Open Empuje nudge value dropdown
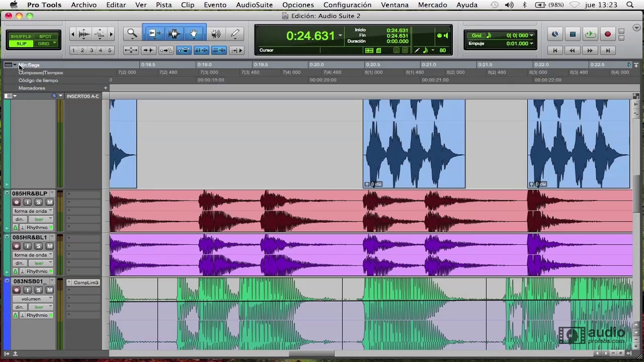644x362 pixels. tap(531, 44)
